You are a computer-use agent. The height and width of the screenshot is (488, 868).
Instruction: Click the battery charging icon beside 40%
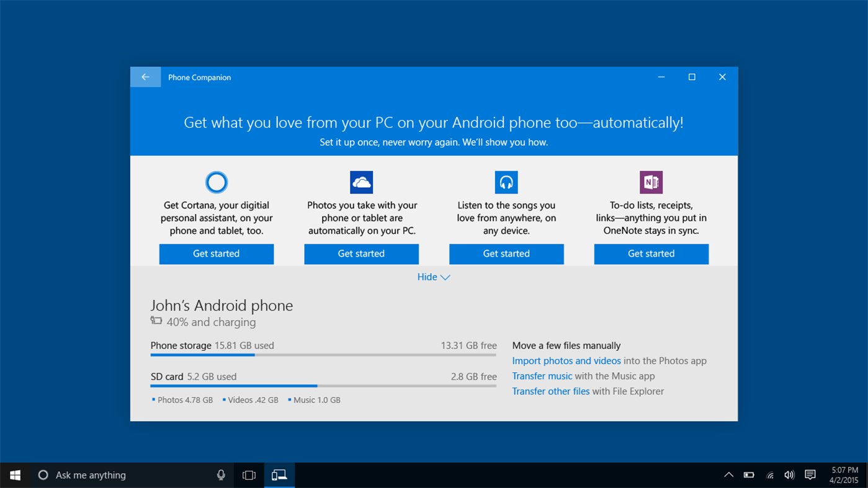[156, 321]
